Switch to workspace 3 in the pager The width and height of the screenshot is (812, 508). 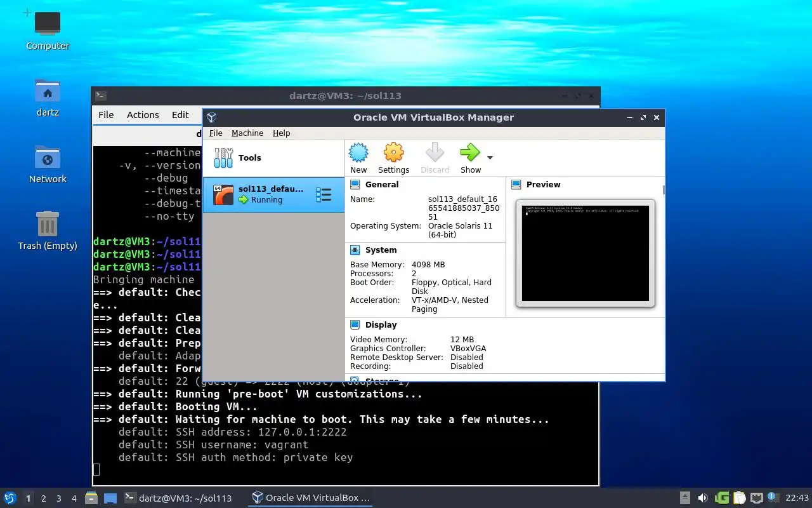59,498
